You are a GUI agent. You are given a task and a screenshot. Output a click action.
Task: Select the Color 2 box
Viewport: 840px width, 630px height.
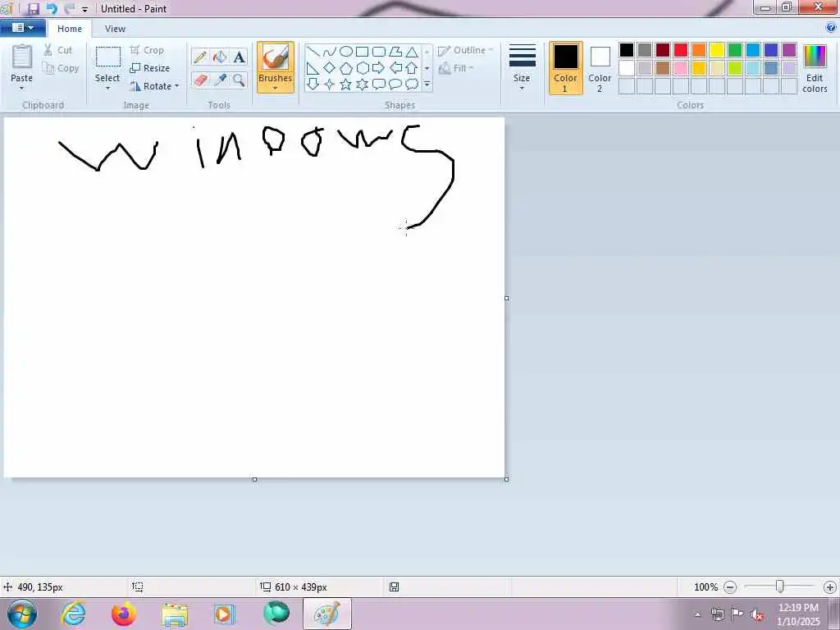600,68
